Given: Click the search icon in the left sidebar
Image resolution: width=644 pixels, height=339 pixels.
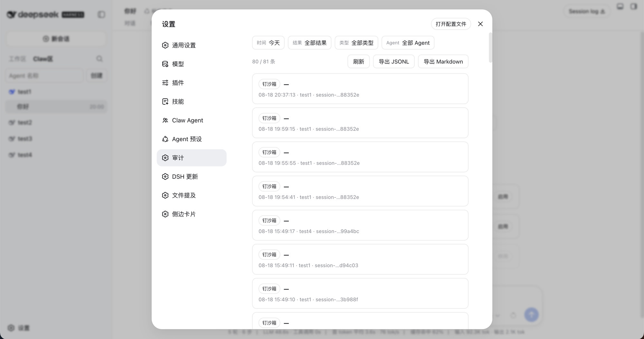Looking at the screenshot, I should click(99, 59).
